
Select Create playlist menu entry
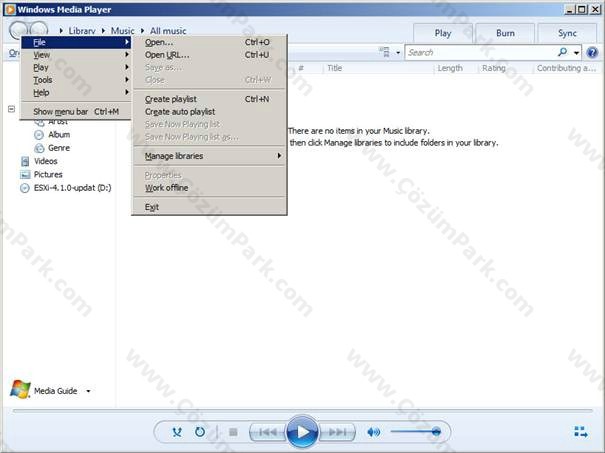point(209,99)
